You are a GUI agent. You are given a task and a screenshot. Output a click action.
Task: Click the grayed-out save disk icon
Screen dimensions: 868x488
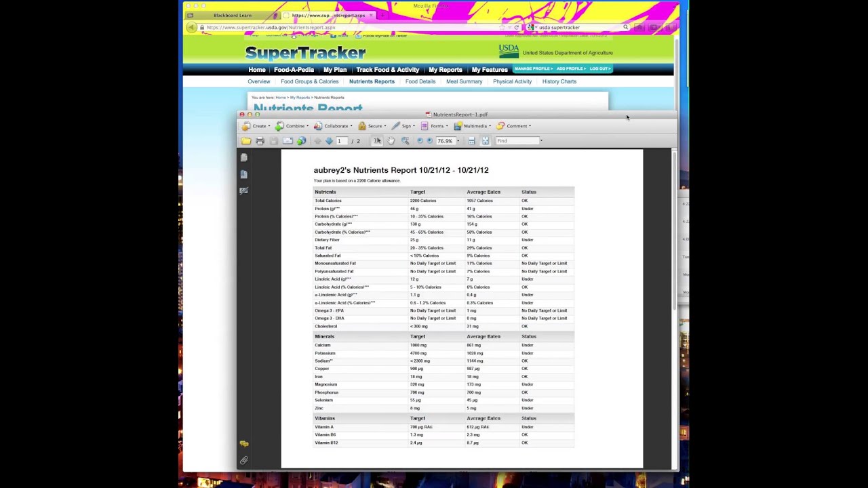[x=274, y=141]
